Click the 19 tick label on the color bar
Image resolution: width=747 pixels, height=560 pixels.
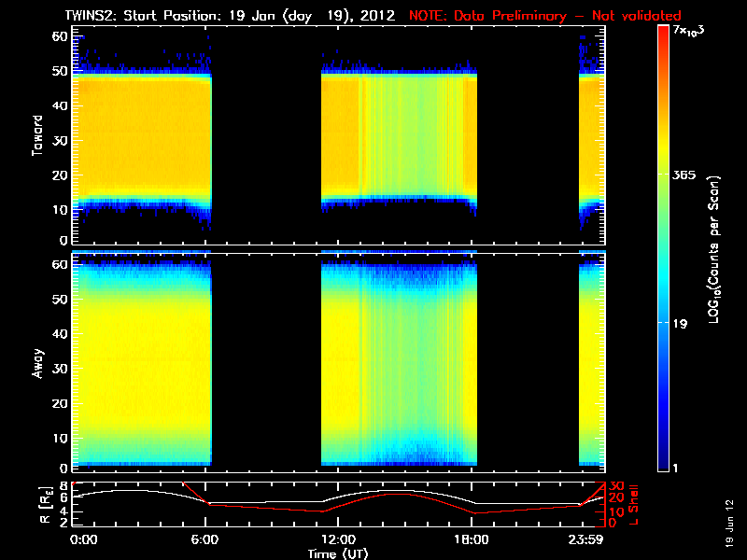pos(680,324)
